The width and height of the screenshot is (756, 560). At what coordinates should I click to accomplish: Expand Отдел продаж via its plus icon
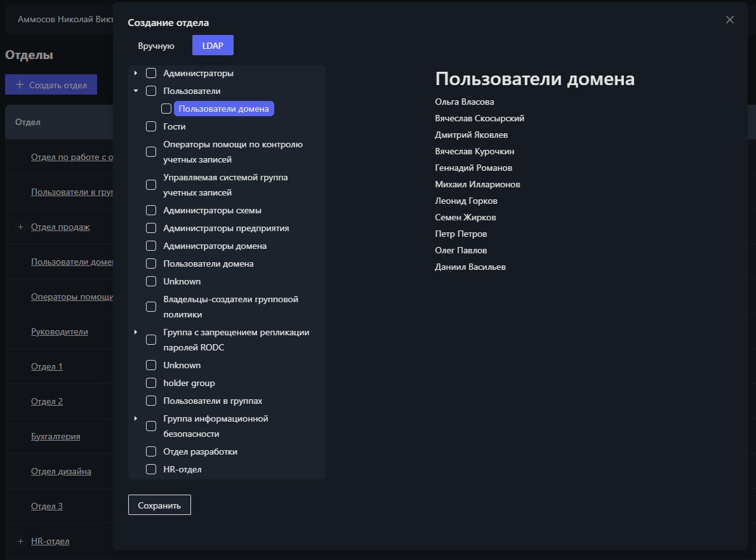pyautogui.click(x=20, y=226)
